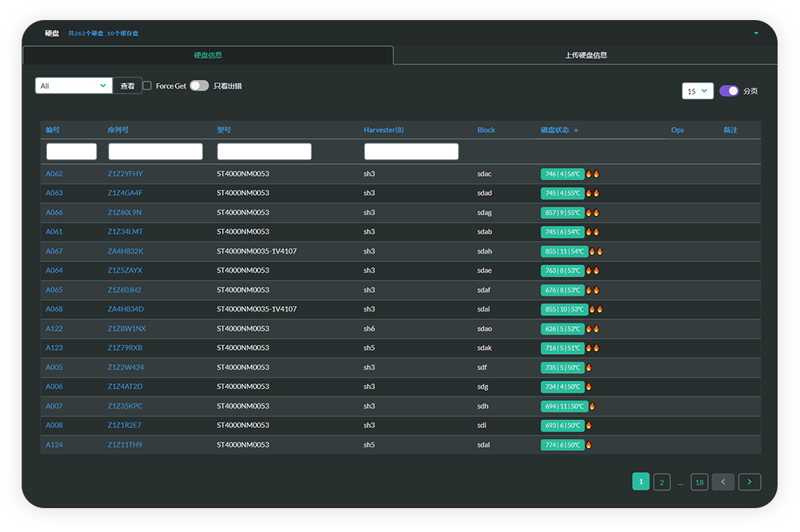Focus the Harvester filter input field
The image size is (800, 532).
[411, 151]
